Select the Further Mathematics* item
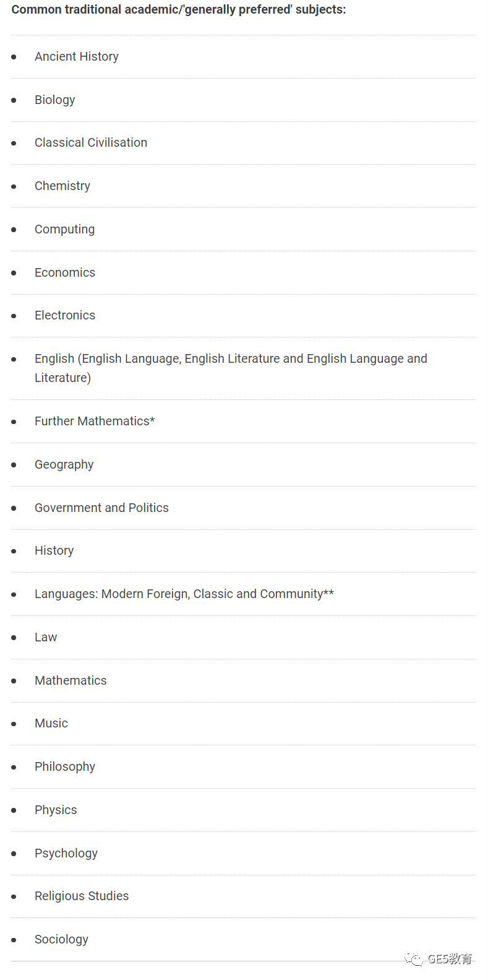 95,421
